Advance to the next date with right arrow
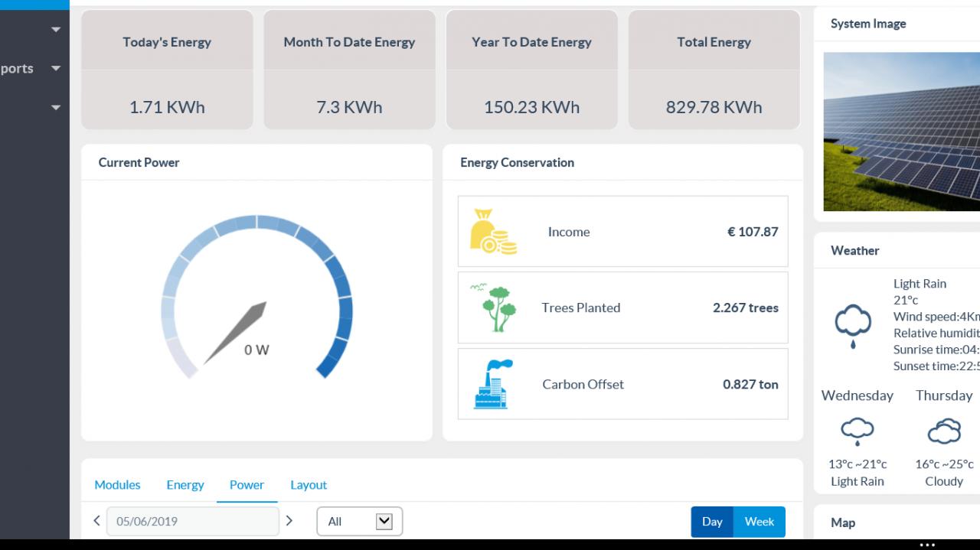This screenshot has width=980, height=550. (289, 521)
